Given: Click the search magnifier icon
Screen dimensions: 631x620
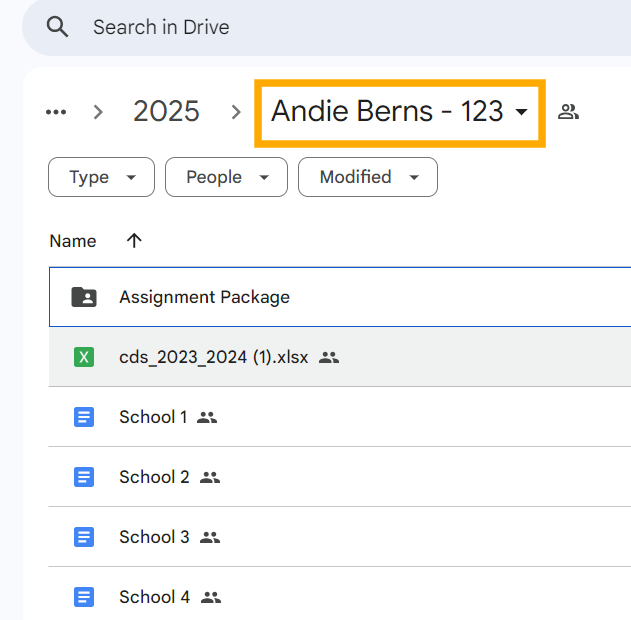Looking at the screenshot, I should [58, 27].
